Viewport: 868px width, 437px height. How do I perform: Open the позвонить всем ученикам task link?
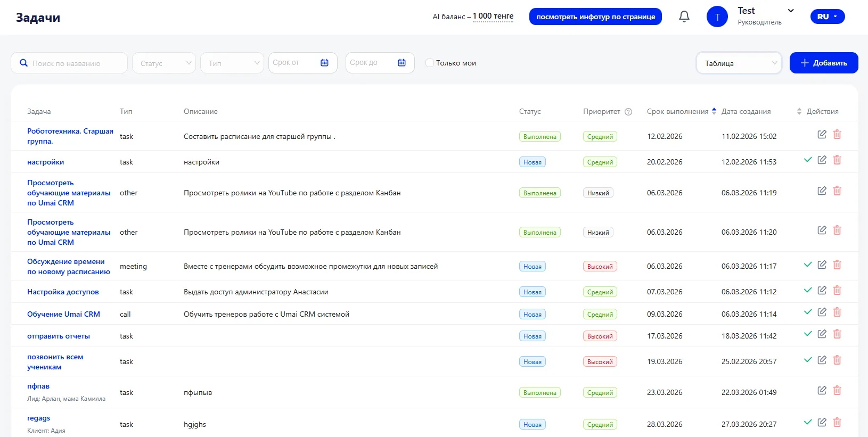pyautogui.click(x=55, y=362)
